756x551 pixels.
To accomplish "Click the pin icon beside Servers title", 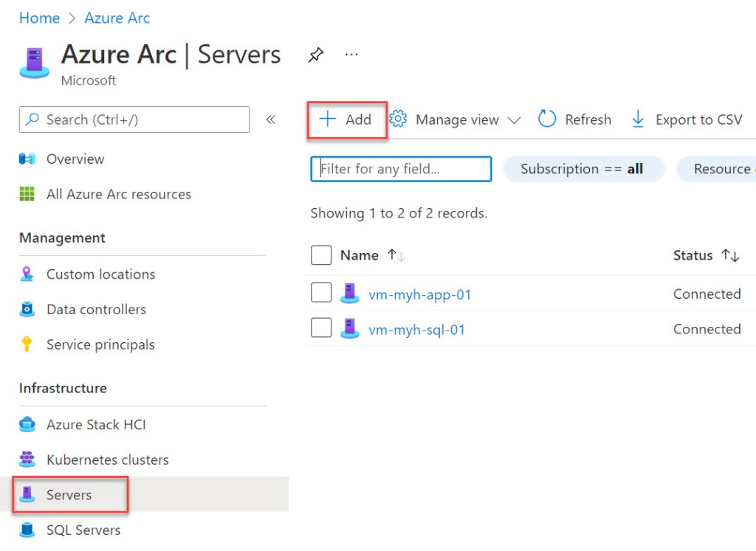I will pyautogui.click(x=316, y=55).
